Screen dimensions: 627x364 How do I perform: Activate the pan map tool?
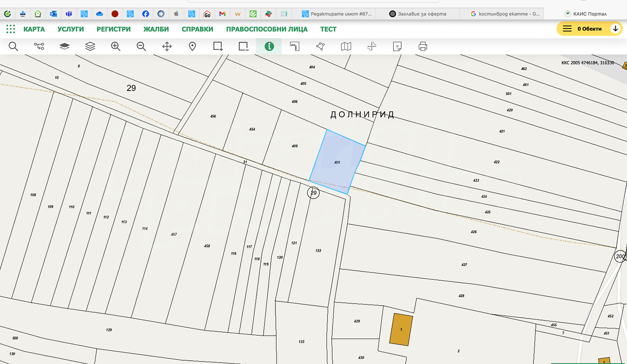point(167,46)
